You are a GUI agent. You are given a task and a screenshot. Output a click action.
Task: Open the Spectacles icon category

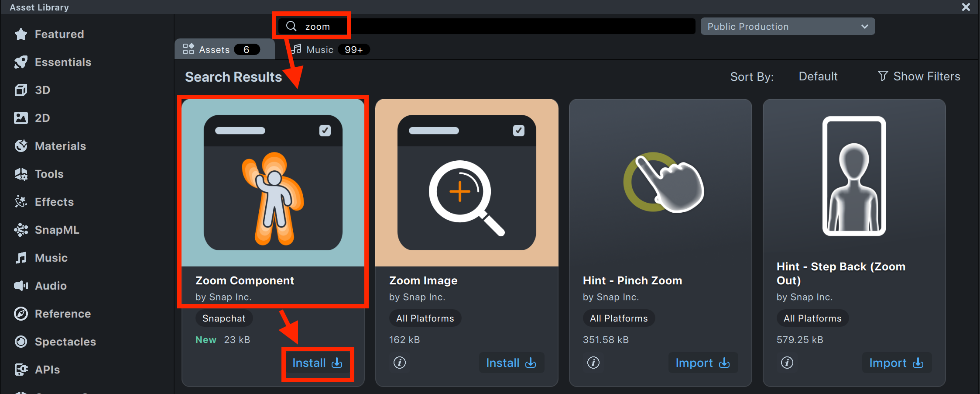point(21,342)
